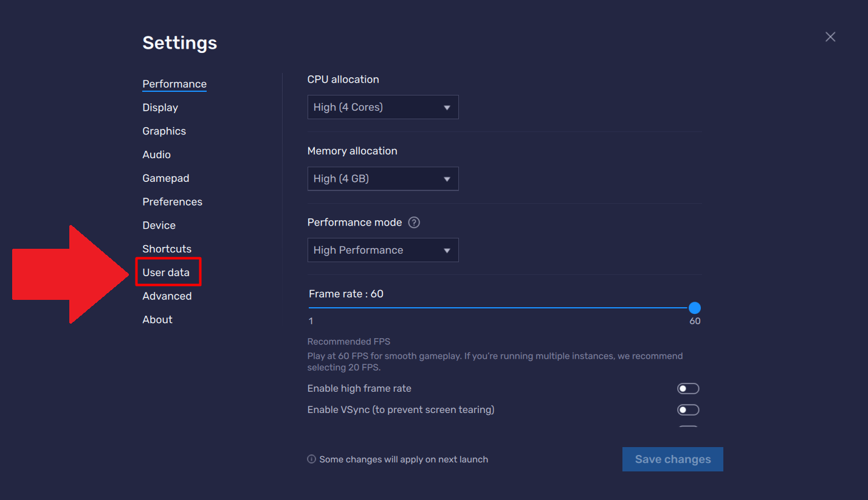Toggle Enable high frame rate switch
This screenshot has width=868, height=500.
click(x=688, y=389)
